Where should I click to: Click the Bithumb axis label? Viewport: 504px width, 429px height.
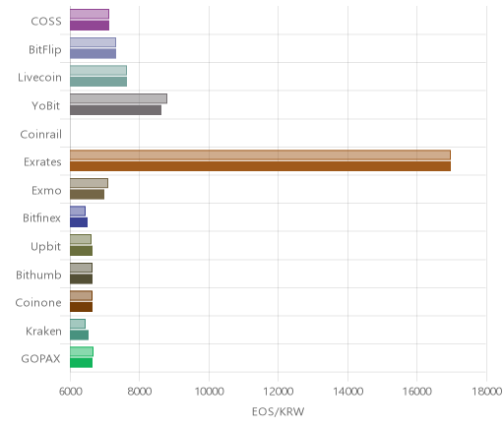coord(38,275)
